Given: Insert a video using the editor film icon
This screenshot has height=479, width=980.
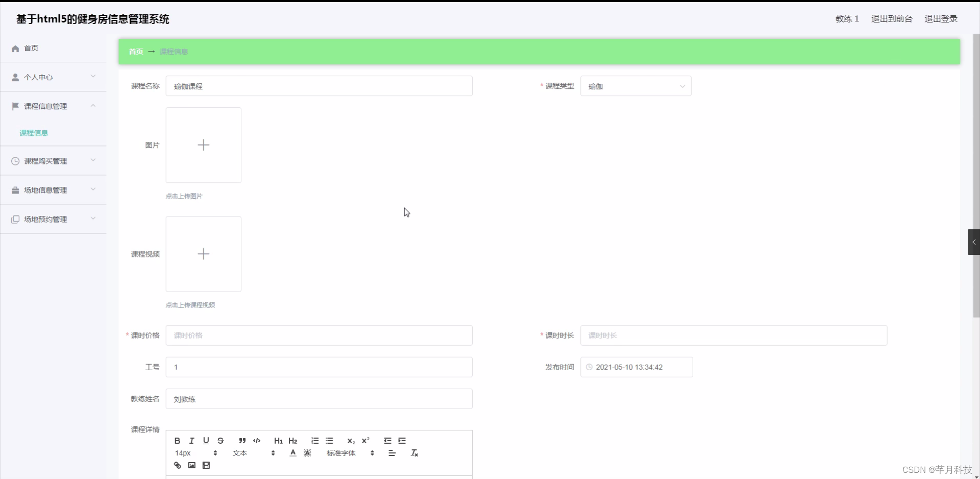Looking at the screenshot, I should pyautogui.click(x=206, y=465).
